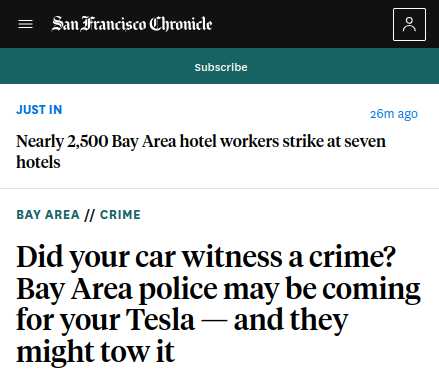Image resolution: width=439 pixels, height=379 pixels.
Task: Open the CRIME category link
Action: pyautogui.click(x=120, y=215)
